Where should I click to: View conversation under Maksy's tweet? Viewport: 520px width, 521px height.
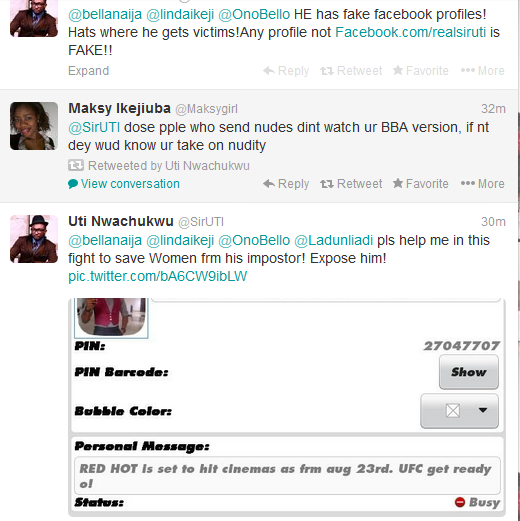[124, 184]
